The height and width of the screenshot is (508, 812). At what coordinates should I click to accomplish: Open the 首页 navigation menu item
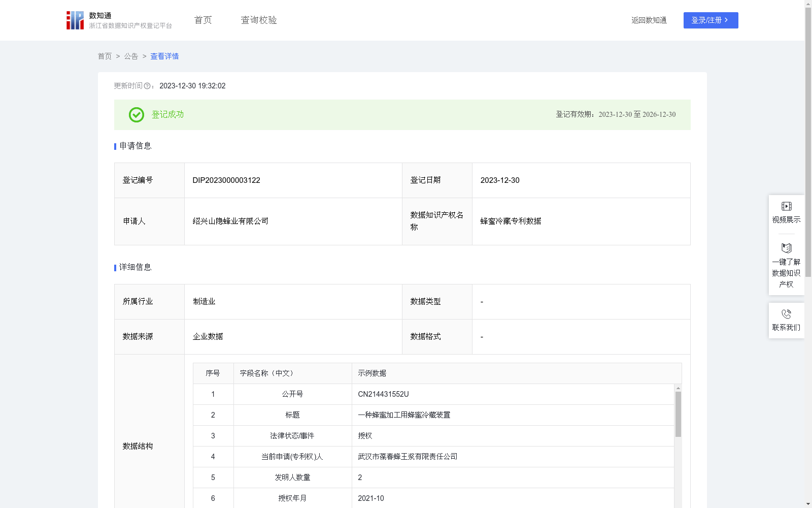[x=203, y=20]
